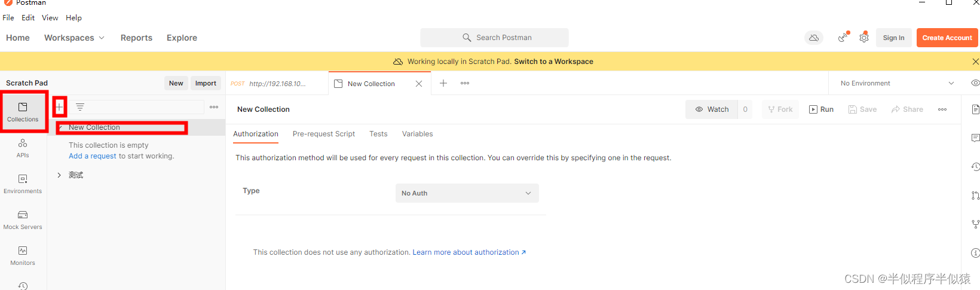
Task: Click the cloud sync offline icon
Action: coord(814,38)
